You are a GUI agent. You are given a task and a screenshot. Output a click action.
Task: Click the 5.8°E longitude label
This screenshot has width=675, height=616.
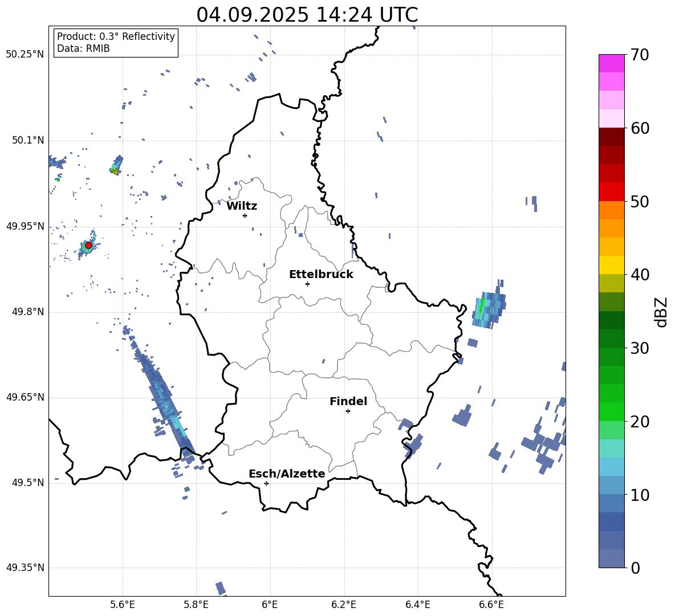[x=196, y=605]
